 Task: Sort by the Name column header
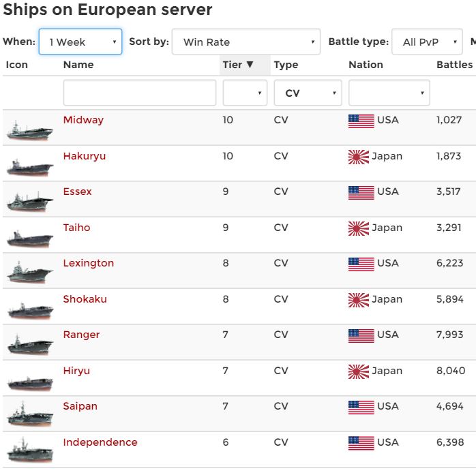pos(78,65)
